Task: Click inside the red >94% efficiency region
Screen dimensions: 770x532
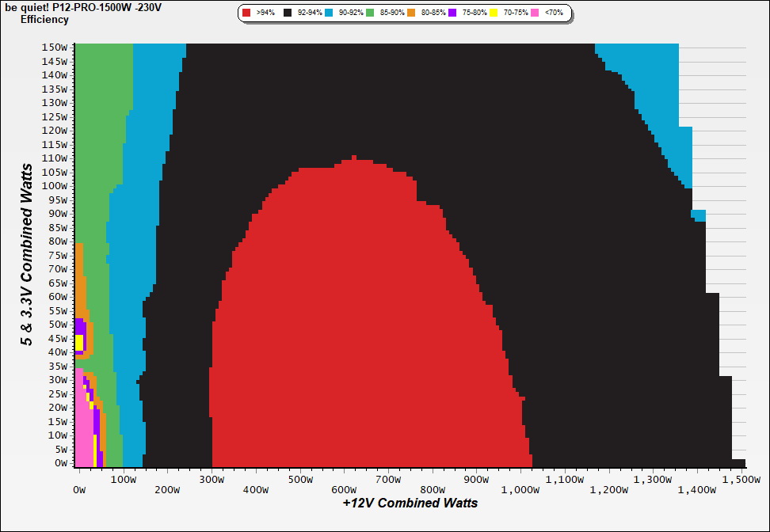Action: click(364, 317)
